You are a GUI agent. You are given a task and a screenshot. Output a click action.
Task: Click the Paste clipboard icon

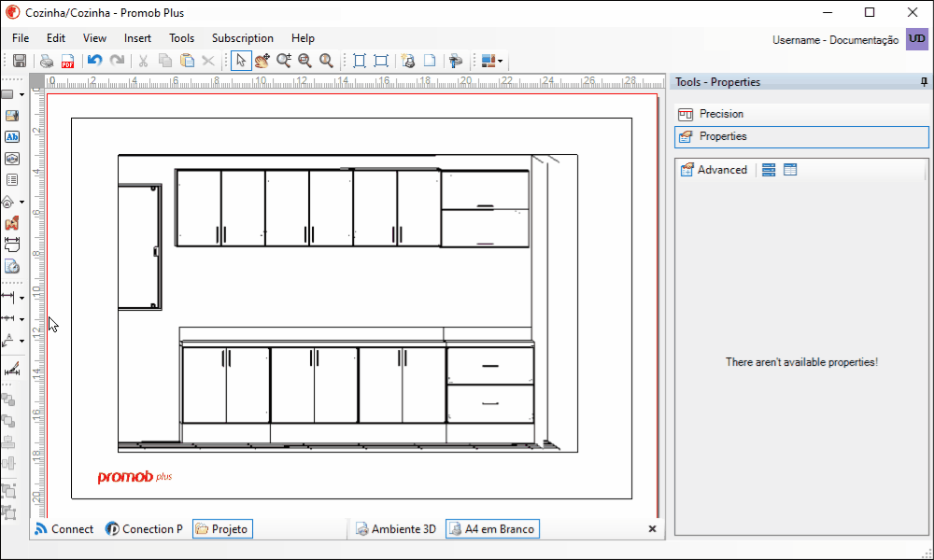click(187, 61)
